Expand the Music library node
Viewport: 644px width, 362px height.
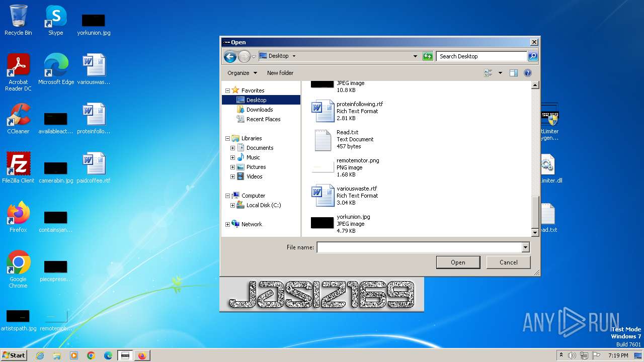coord(232,158)
